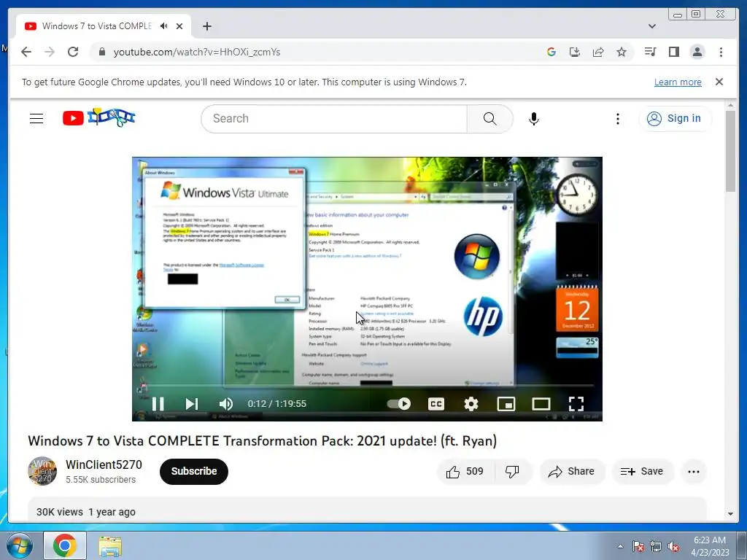Switch to miniplayer mode
The image size is (747, 560).
click(x=506, y=404)
